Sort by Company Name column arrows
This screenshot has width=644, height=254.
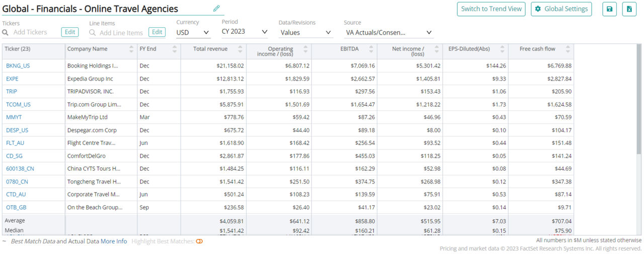point(132,49)
